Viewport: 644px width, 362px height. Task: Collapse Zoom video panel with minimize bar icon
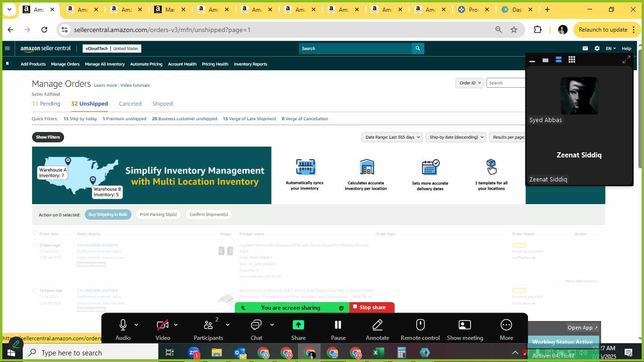click(532, 61)
